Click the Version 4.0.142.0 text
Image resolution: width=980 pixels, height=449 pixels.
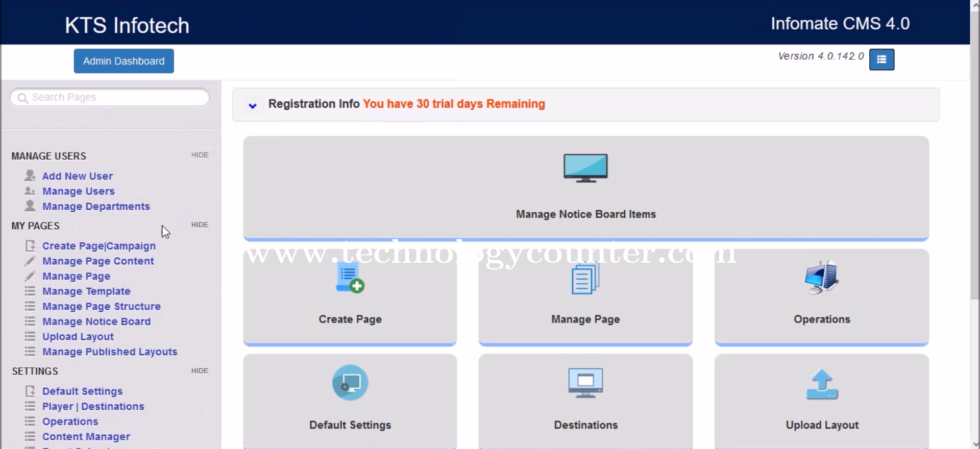pyautogui.click(x=821, y=56)
